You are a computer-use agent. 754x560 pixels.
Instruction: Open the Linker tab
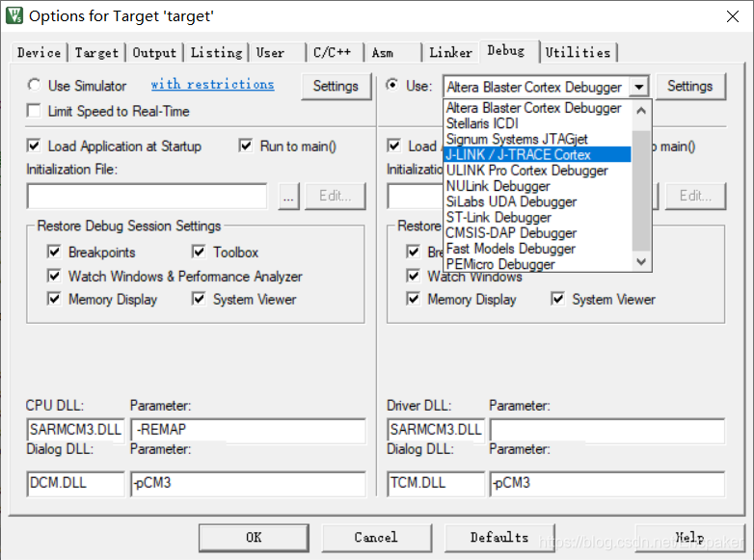(x=450, y=52)
